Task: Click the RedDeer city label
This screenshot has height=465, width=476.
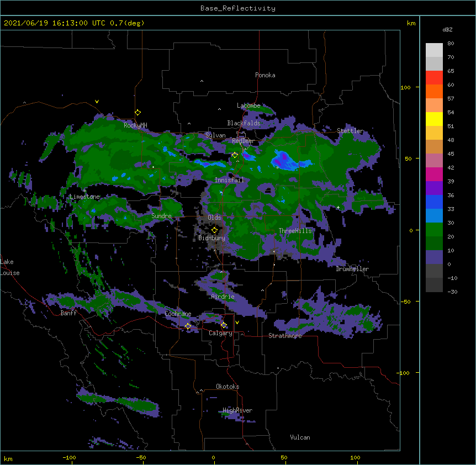Action: tap(243, 141)
